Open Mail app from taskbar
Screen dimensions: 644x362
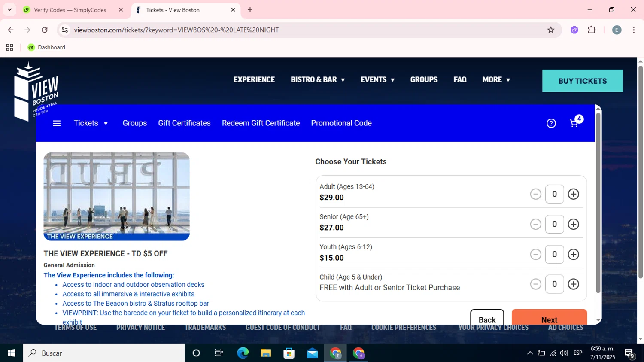click(312, 353)
